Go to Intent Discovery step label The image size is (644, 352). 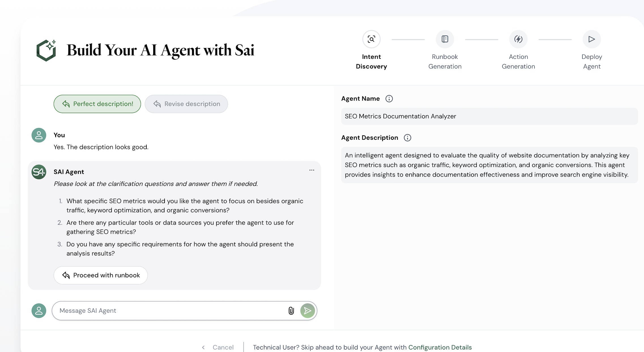(x=371, y=62)
